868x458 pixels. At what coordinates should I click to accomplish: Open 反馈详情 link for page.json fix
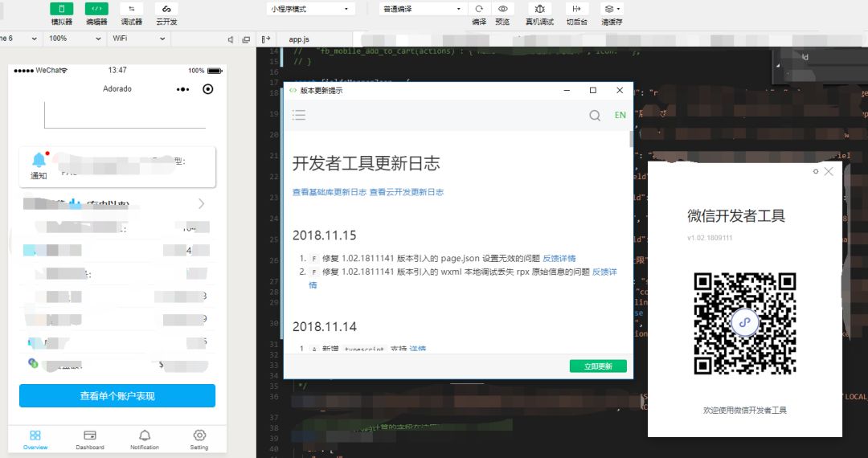click(x=559, y=258)
